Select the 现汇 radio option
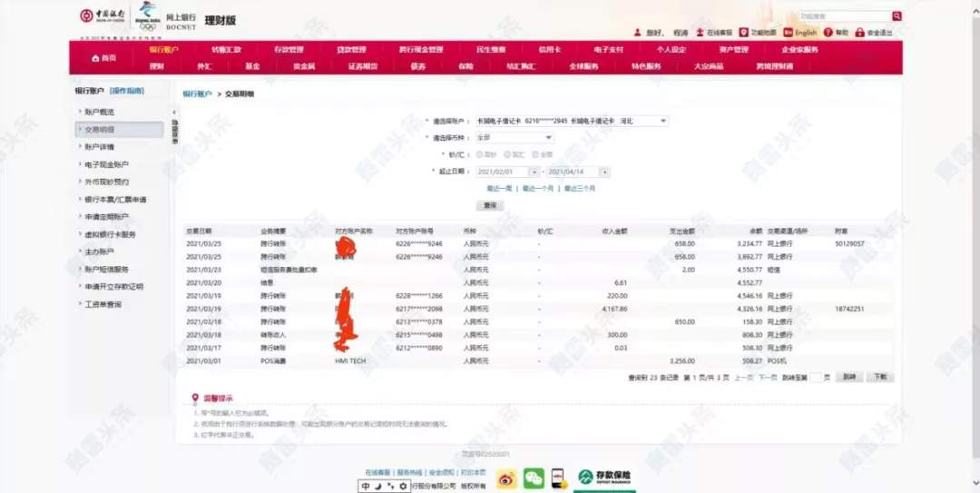 point(507,154)
